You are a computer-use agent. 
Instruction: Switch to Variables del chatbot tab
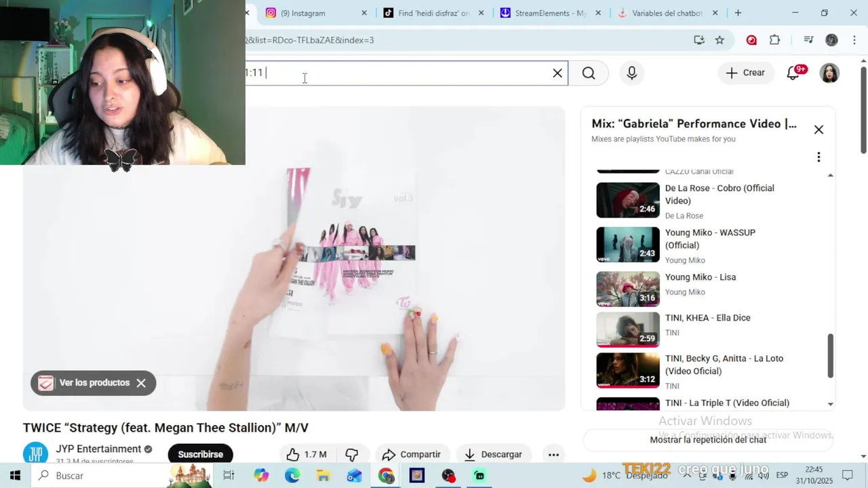[x=667, y=13]
